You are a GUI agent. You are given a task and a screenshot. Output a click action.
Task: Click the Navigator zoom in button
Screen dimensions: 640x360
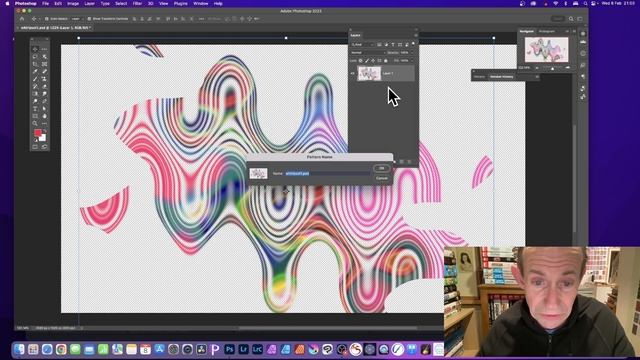tap(568, 68)
